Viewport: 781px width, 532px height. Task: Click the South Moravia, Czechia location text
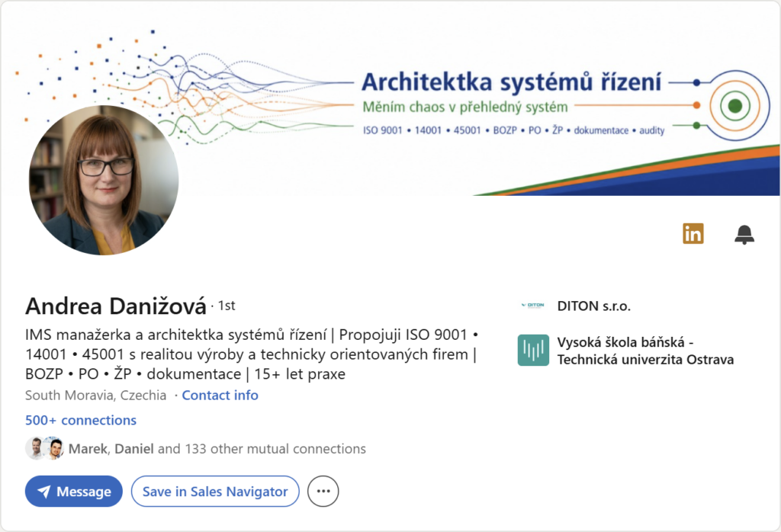click(x=95, y=395)
